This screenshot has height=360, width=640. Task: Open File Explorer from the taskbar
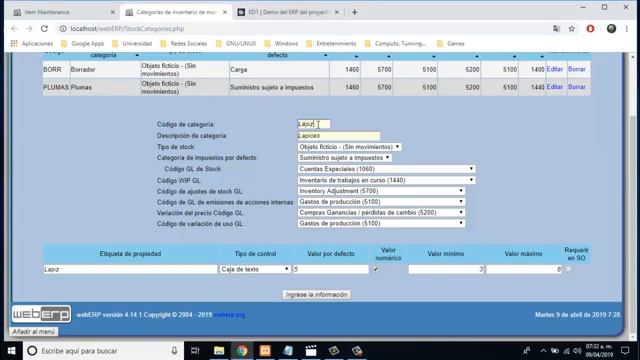pyautogui.click(x=219, y=351)
